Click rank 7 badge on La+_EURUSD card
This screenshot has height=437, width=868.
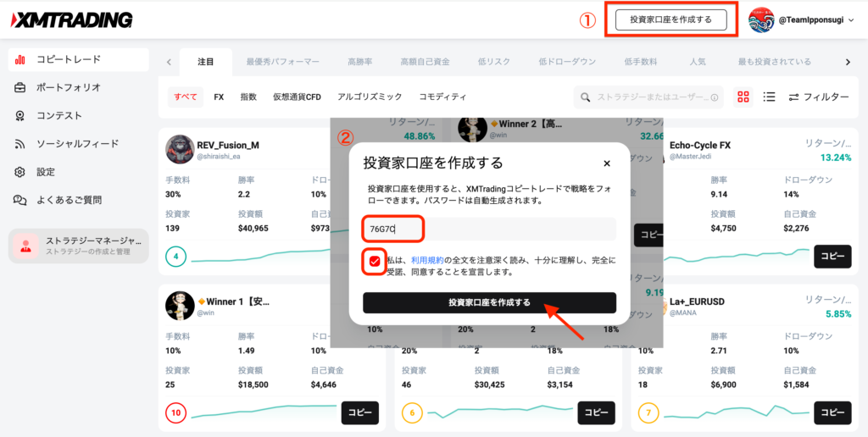tap(648, 412)
